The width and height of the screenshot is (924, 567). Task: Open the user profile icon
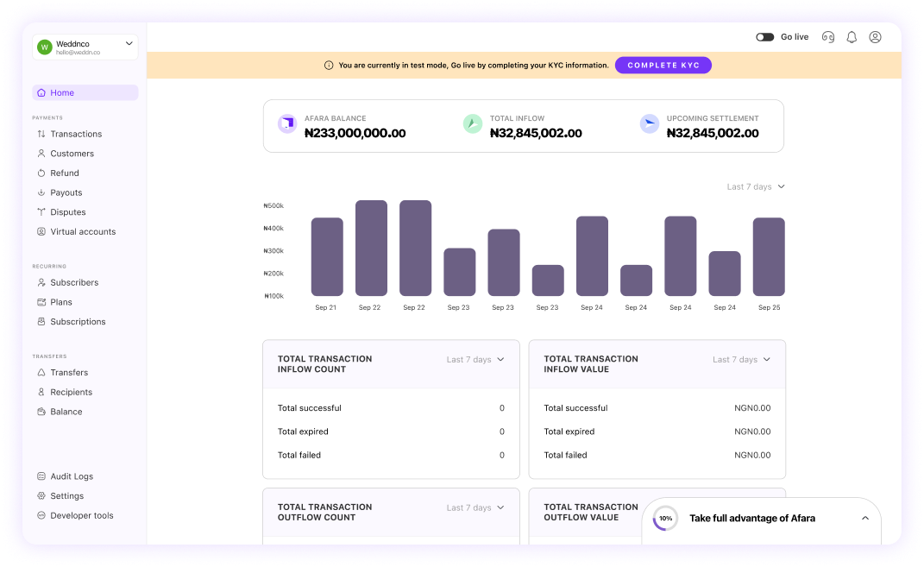[x=875, y=37]
